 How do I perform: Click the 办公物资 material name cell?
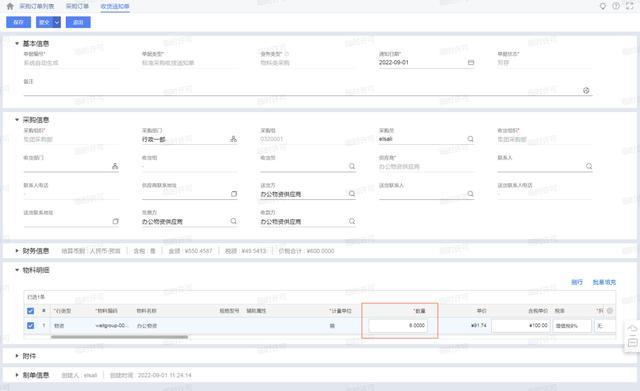[x=147, y=326]
